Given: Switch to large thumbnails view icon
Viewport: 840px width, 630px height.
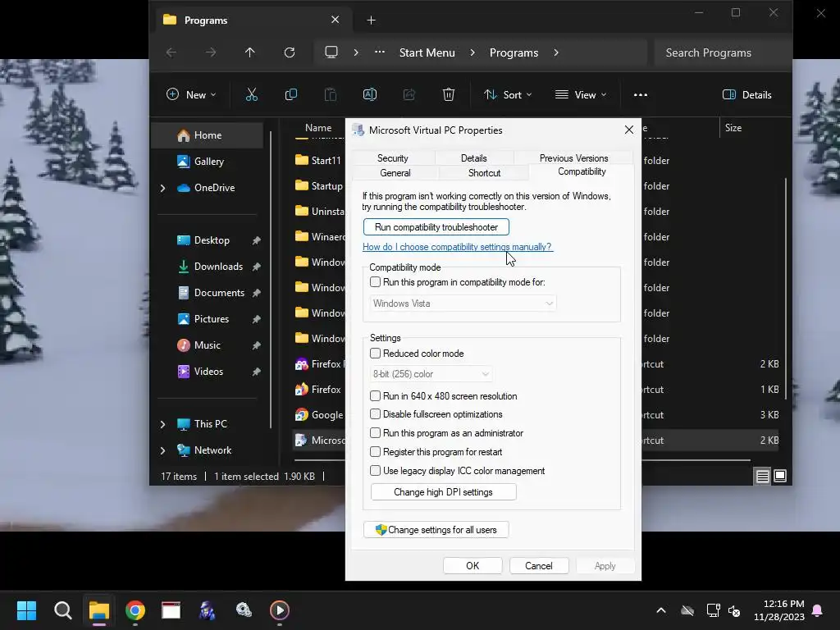Looking at the screenshot, I should (780, 476).
